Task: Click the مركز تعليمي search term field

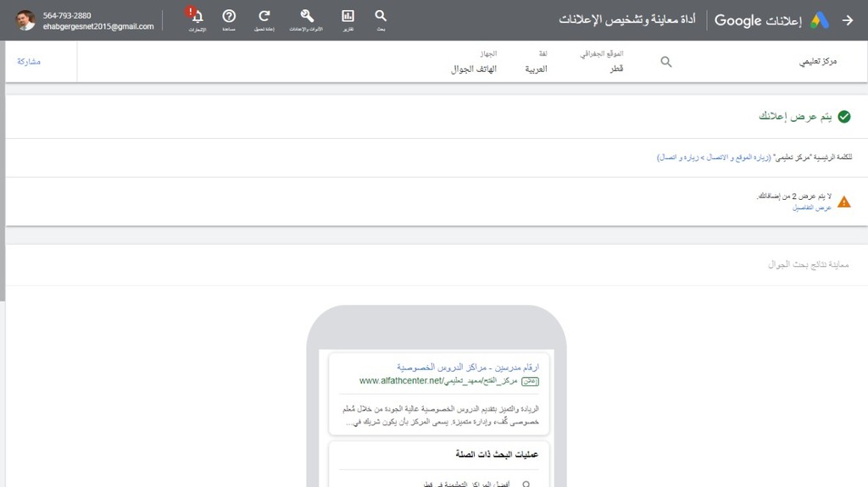Action: (818, 62)
